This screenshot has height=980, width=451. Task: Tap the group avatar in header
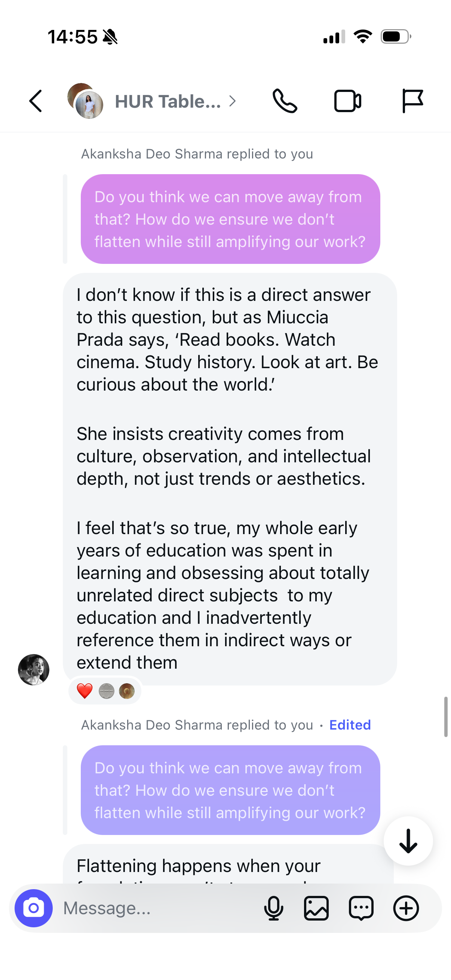click(85, 101)
